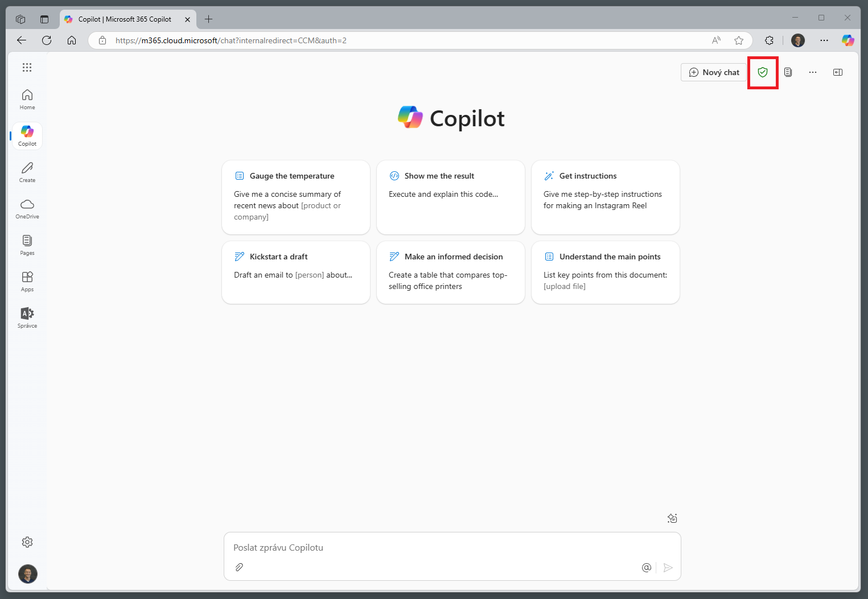This screenshot has width=868, height=599.
Task: Click the paperclip attach file icon
Action: (x=240, y=567)
